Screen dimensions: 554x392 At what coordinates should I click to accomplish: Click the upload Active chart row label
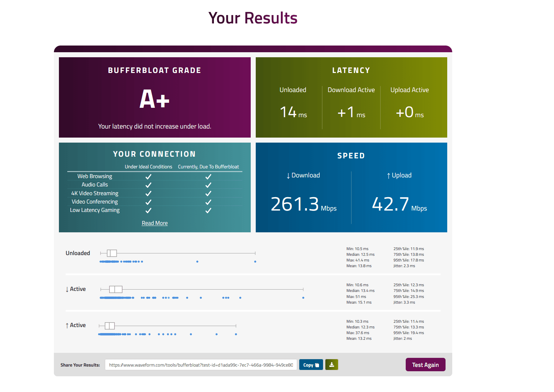tap(76, 325)
